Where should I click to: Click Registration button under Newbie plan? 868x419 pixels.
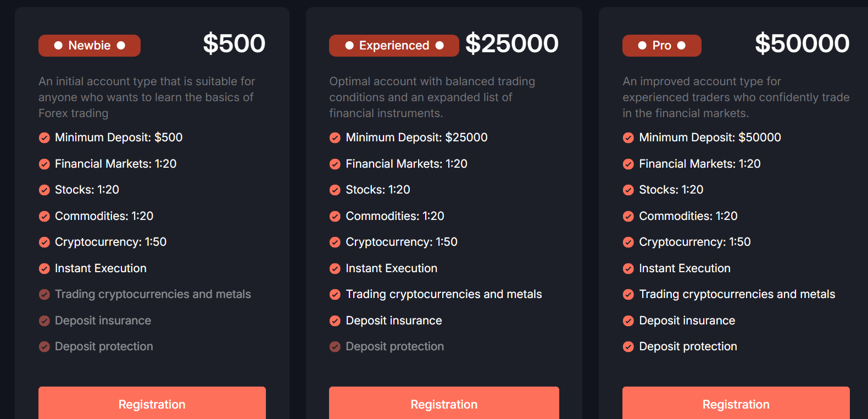(152, 403)
